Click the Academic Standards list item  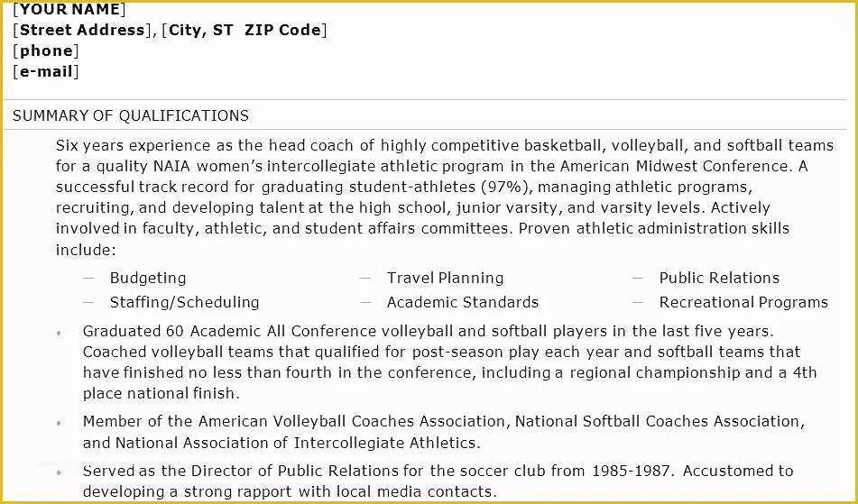pos(463,302)
